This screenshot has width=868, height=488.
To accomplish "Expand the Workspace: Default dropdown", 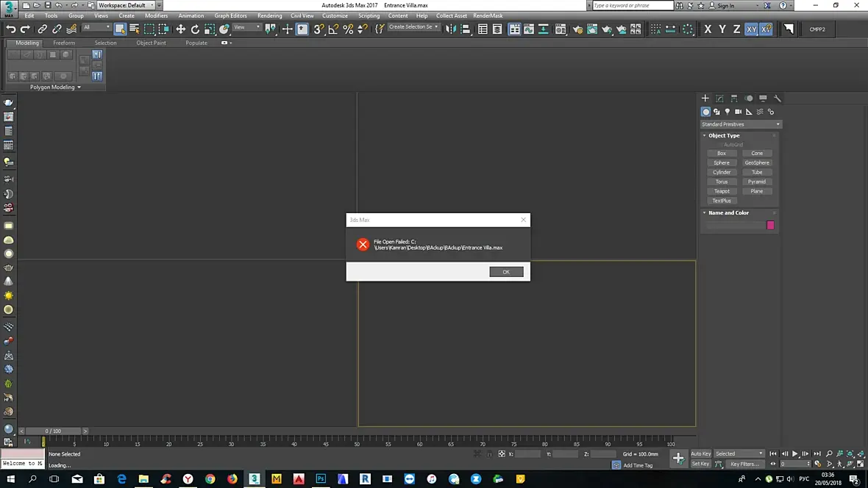I will 126,5.
